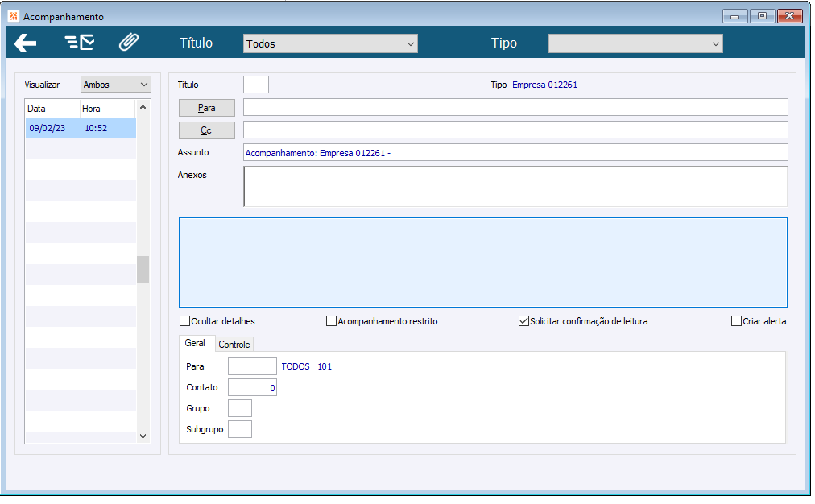Click the Acompanhamento window app icon
Image resolution: width=815 pixels, height=504 pixels.
14,16
